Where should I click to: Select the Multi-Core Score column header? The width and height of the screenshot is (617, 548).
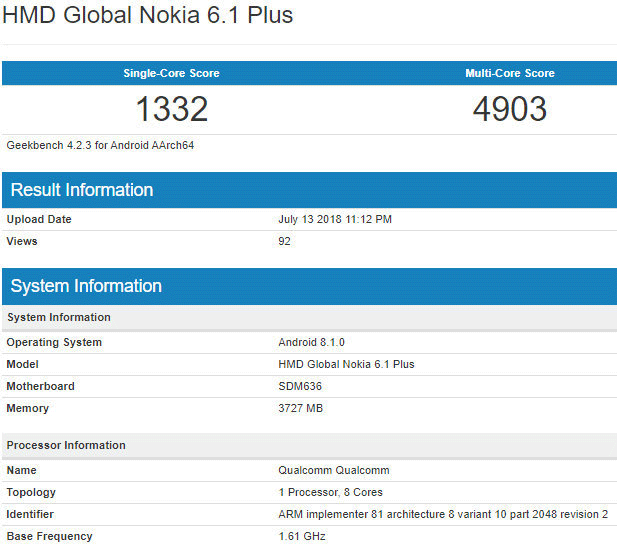coord(509,73)
